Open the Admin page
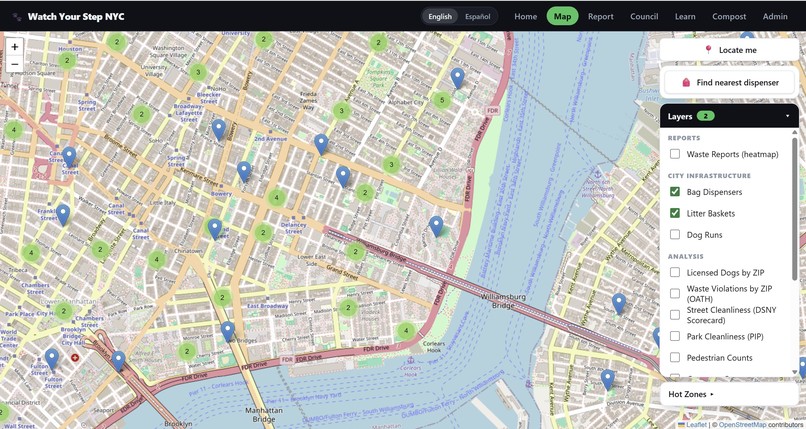Image resolution: width=806 pixels, height=429 pixels. pyautogui.click(x=775, y=16)
